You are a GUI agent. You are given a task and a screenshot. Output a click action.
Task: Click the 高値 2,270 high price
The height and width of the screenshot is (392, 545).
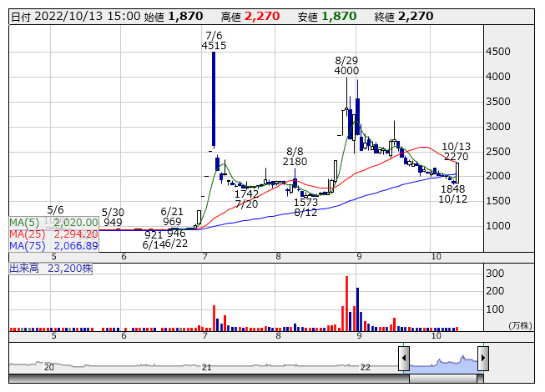pyautogui.click(x=250, y=17)
